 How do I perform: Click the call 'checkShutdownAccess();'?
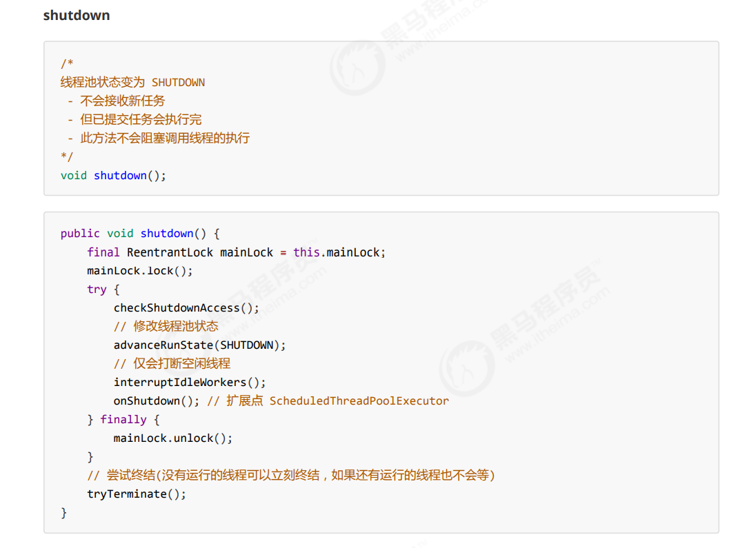point(187,308)
